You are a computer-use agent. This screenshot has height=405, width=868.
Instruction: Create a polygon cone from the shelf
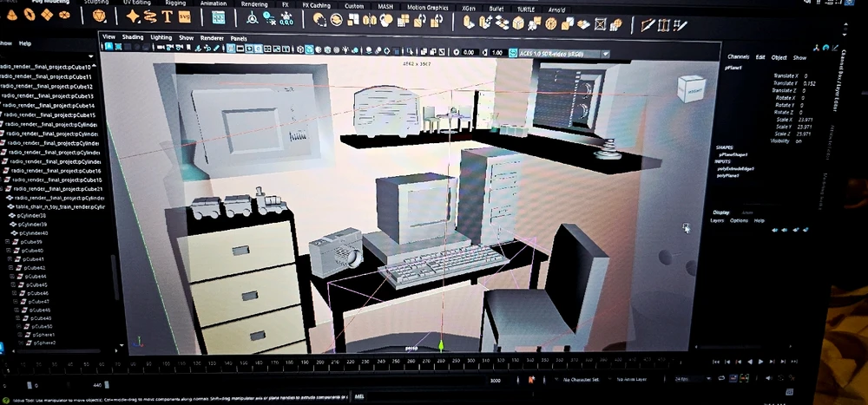point(11,16)
